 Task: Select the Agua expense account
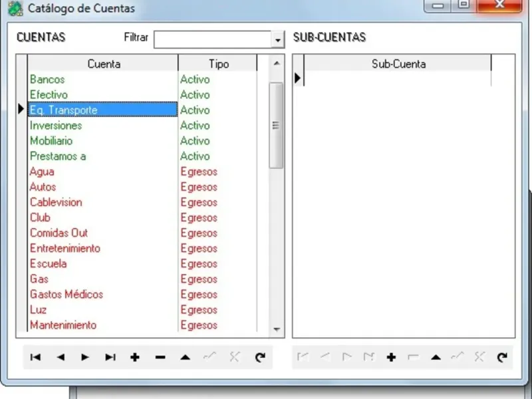tap(103, 172)
